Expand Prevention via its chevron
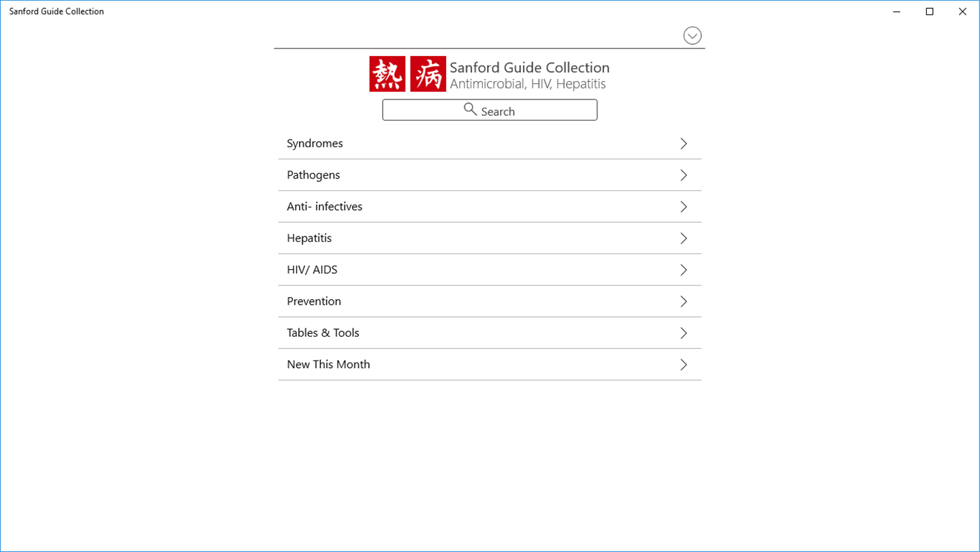 coord(683,301)
